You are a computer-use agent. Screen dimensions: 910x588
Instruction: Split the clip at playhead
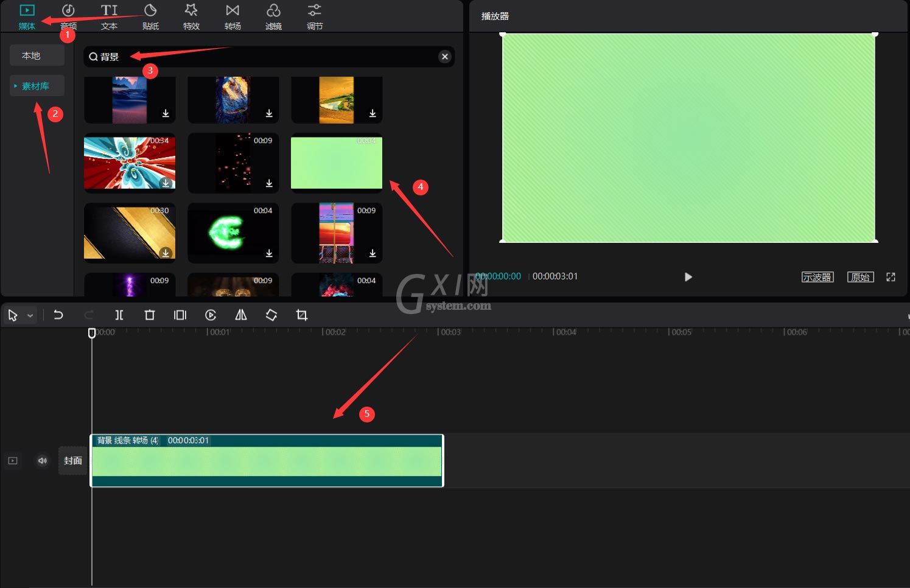(x=119, y=315)
